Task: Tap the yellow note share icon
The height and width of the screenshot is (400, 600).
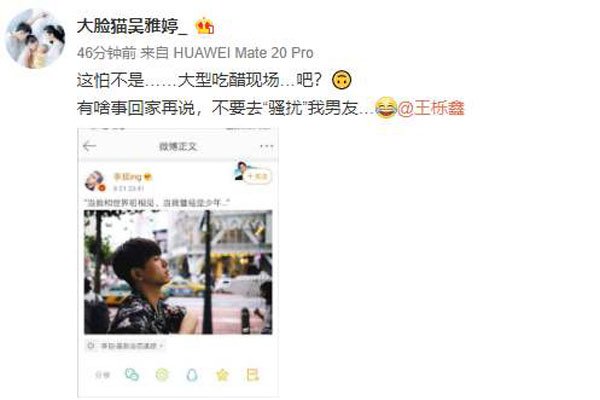Action: pyautogui.click(x=253, y=375)
